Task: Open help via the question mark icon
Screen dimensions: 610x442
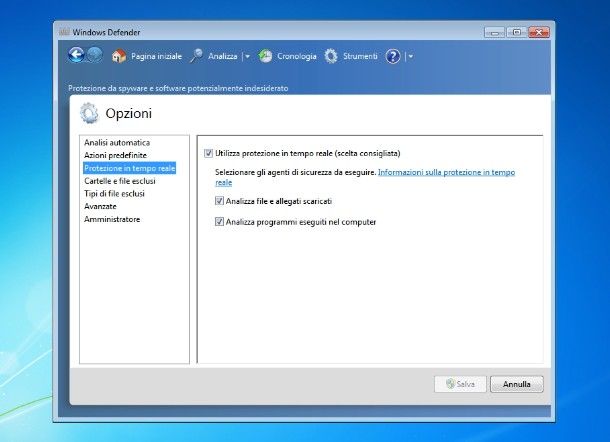Action: (x=393, y=56)
